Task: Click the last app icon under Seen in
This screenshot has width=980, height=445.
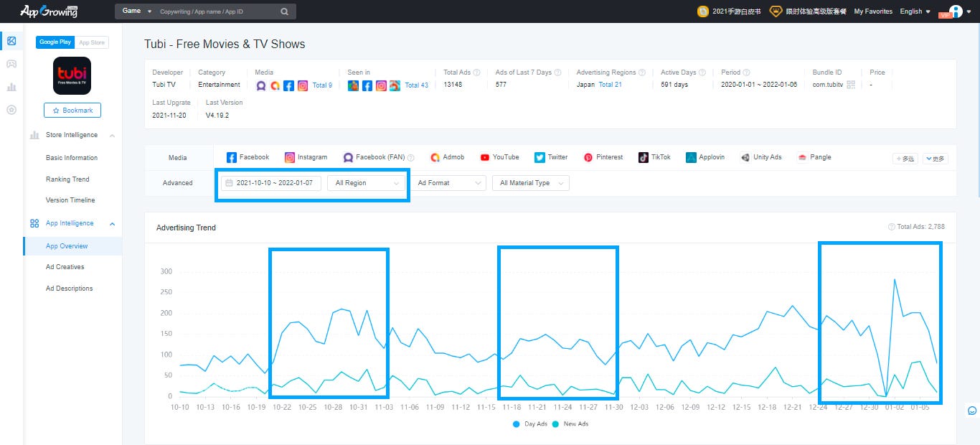Action: (395, 85)
